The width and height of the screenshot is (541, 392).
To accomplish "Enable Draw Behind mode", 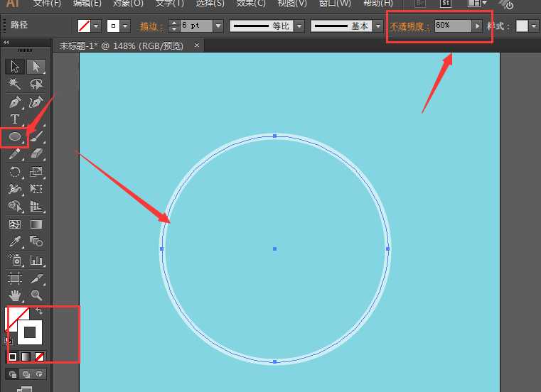I will click(26, 374).
